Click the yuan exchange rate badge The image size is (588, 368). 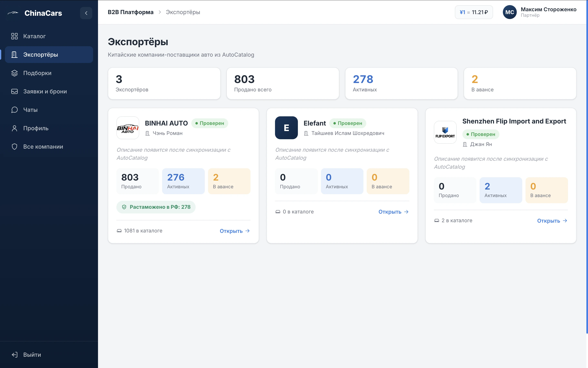pos(473,12)
